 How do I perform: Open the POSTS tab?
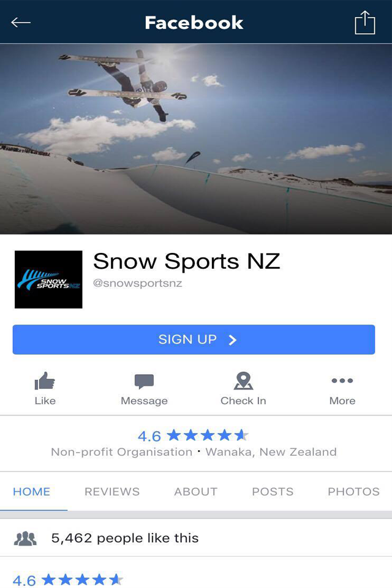[x=273, y=492]
